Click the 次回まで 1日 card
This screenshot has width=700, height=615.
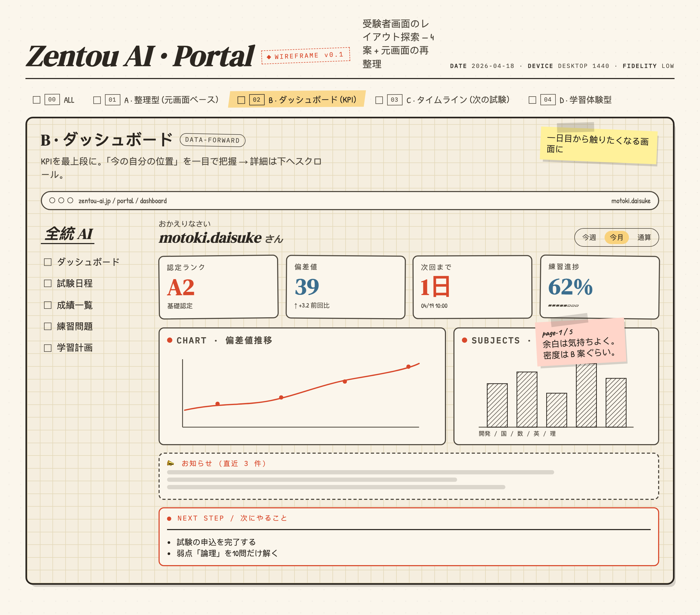click(x=472, y=287)
